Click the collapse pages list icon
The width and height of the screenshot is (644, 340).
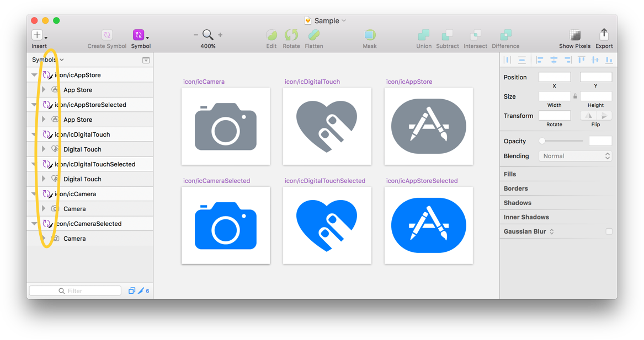(146, 60)
